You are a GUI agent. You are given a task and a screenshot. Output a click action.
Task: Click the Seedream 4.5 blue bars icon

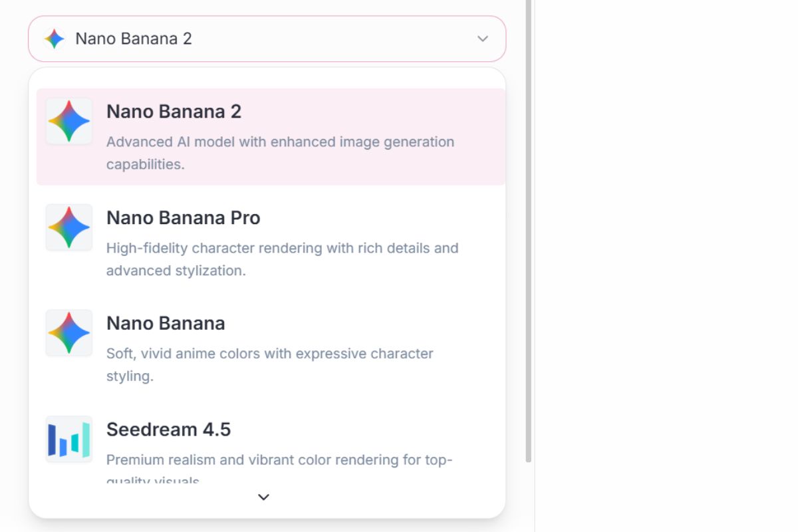point(69,439)
